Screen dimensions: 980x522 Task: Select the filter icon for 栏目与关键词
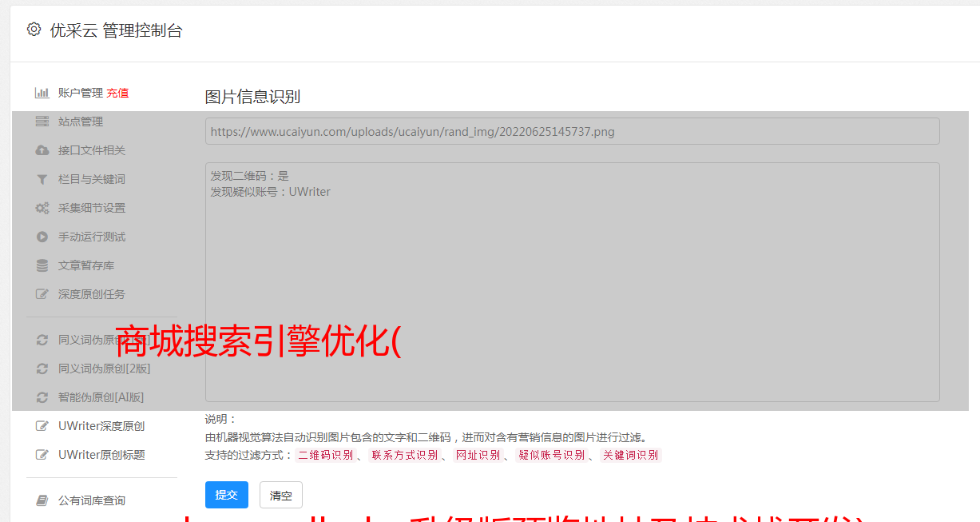pyautogui.click(x=42, y=179)
